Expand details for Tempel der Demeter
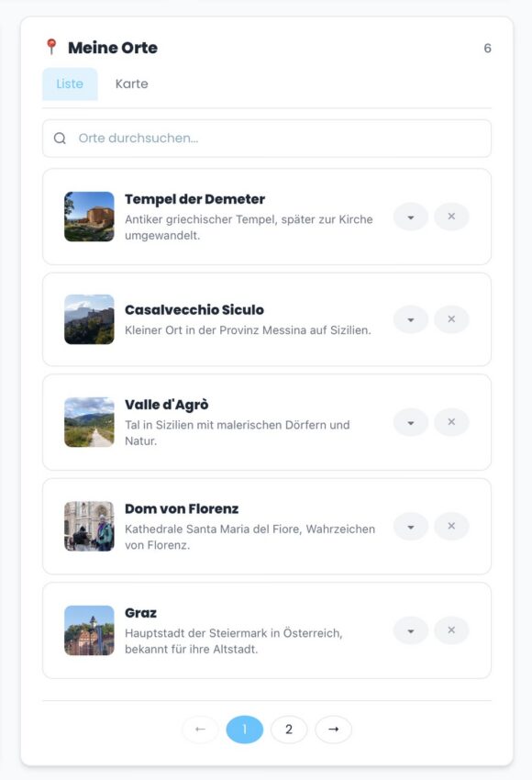The height and width of the screenshot is (780, 532). (x=410, y=217)
